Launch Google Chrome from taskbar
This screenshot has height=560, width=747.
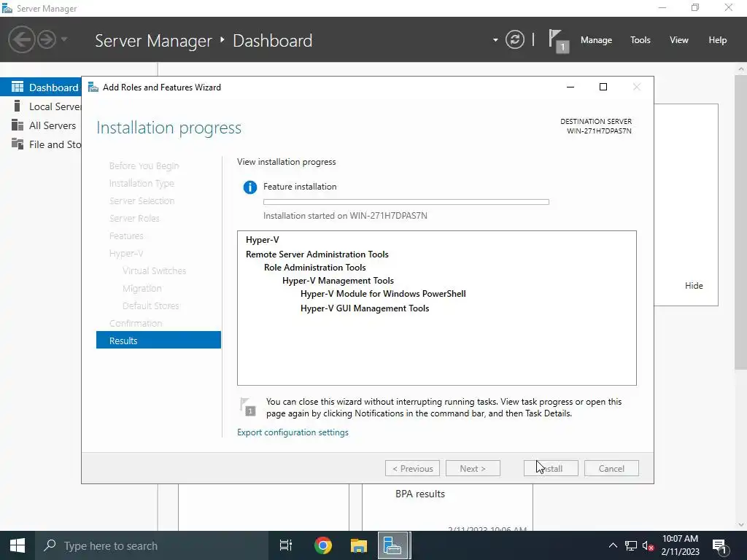[x=323, y=545]
